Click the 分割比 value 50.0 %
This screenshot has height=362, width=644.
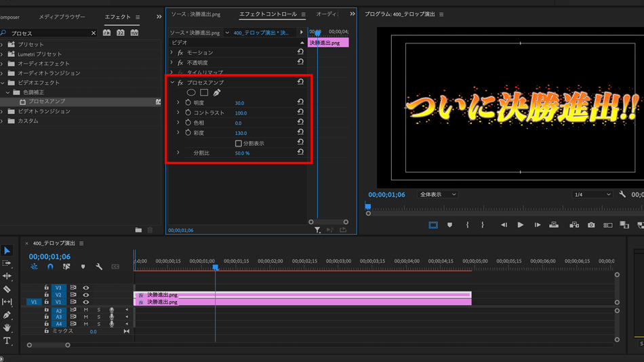(242, 153)
